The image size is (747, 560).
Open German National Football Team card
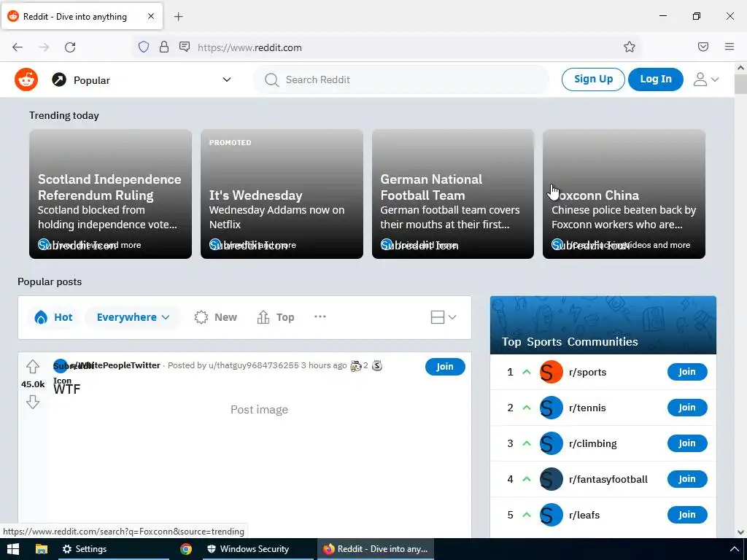(452, 194)
